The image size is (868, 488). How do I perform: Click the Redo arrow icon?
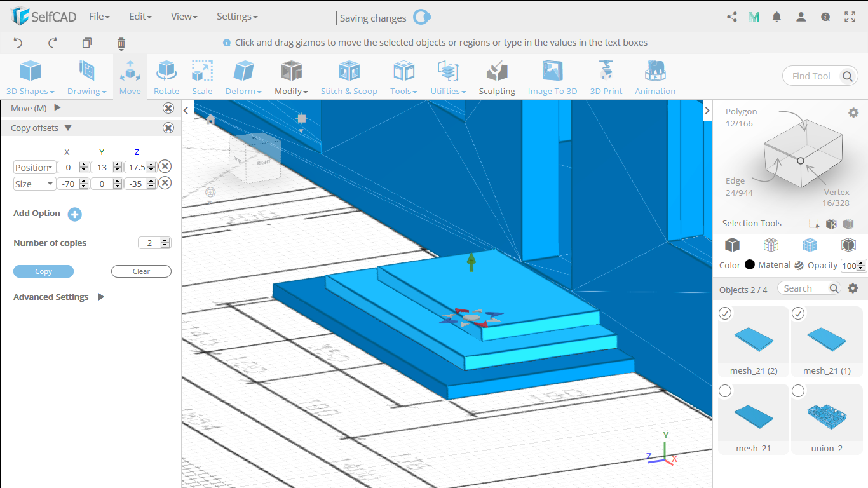(53, 43)
